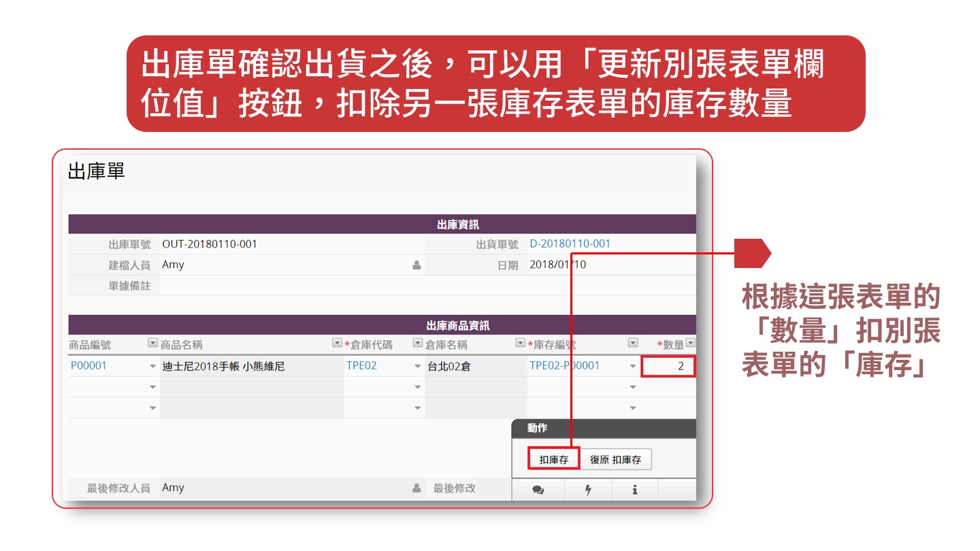Open the comments speech-bubble icon
Viewport: 980px width, 551px height.
538,490
